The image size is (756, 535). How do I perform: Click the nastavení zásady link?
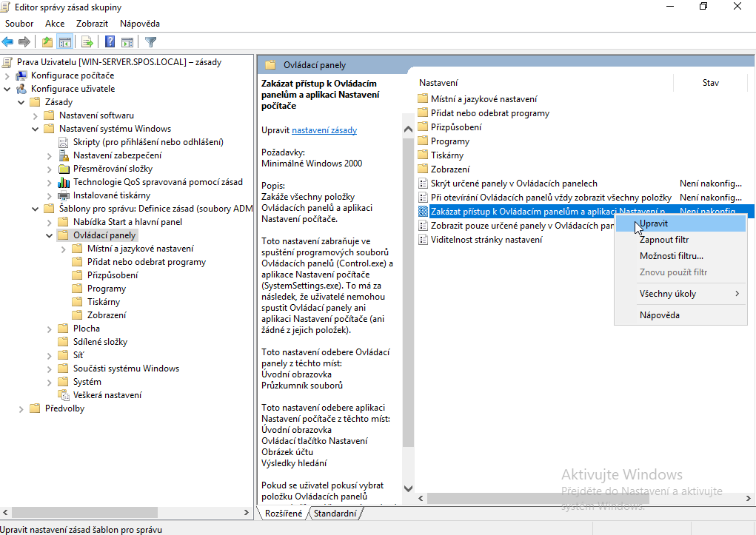click(324, 130)
